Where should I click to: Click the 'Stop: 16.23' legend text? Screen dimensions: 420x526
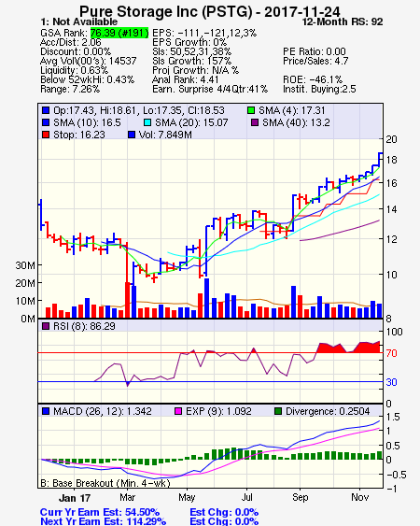tap(79, 135)
